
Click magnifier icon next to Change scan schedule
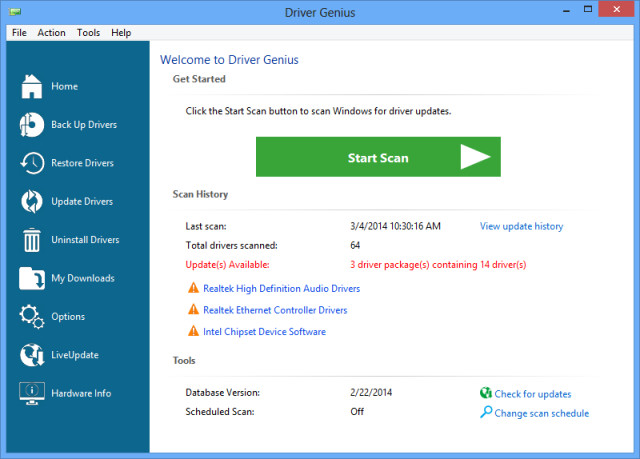point(486,412)
